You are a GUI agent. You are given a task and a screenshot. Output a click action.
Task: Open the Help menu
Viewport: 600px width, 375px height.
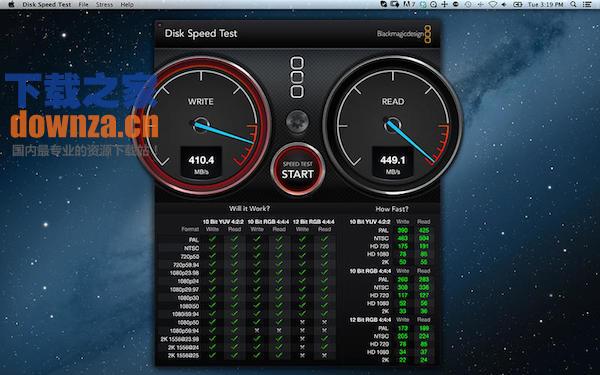pos(127,5)
